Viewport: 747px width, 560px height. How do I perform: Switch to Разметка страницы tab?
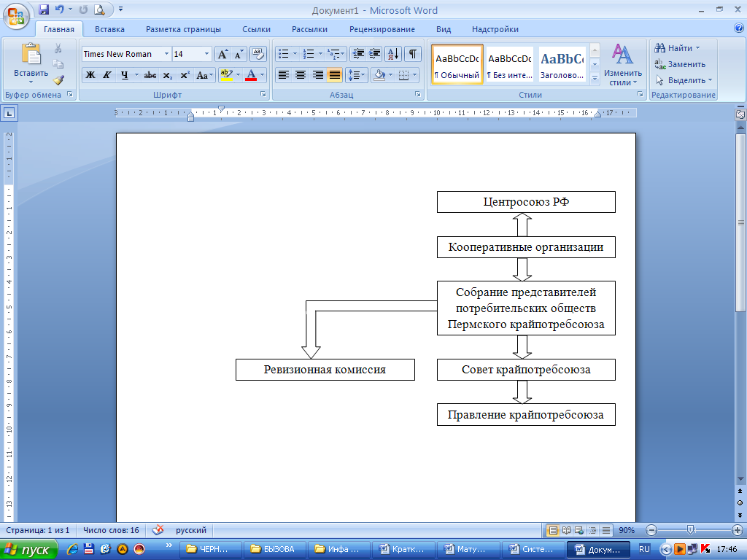pos(183,29)
